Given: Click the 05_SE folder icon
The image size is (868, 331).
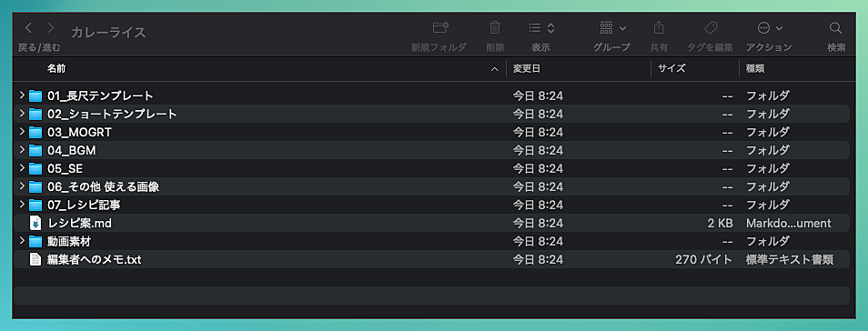Looking at the screenshot, I should 35,169.
